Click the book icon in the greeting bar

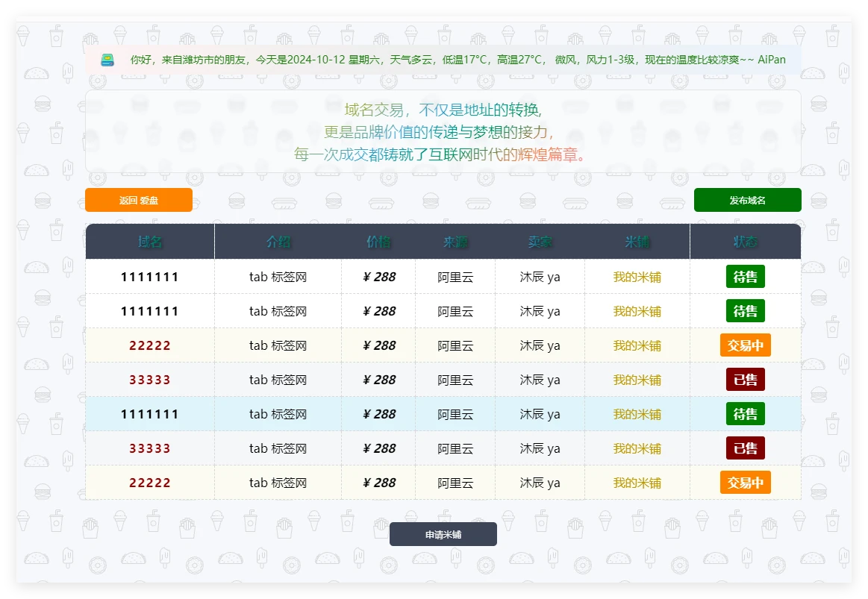(108, 60)
